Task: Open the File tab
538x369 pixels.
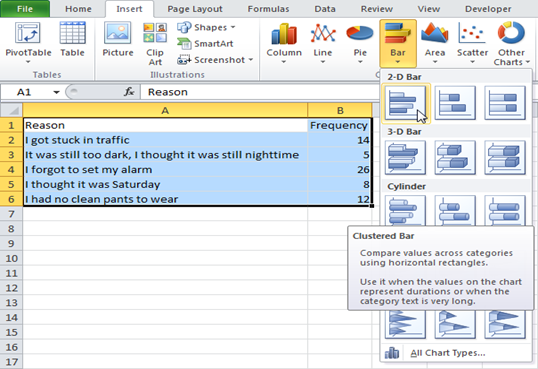Action: 25,9
